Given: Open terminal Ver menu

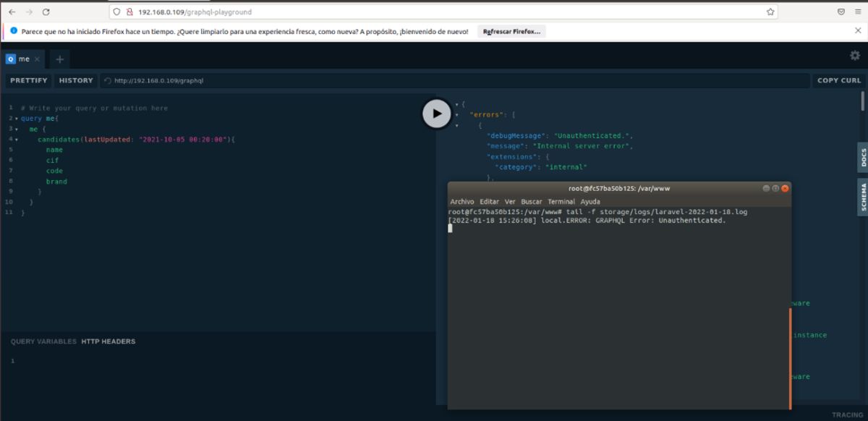Looking at the screenshot, I should (510, 201).
